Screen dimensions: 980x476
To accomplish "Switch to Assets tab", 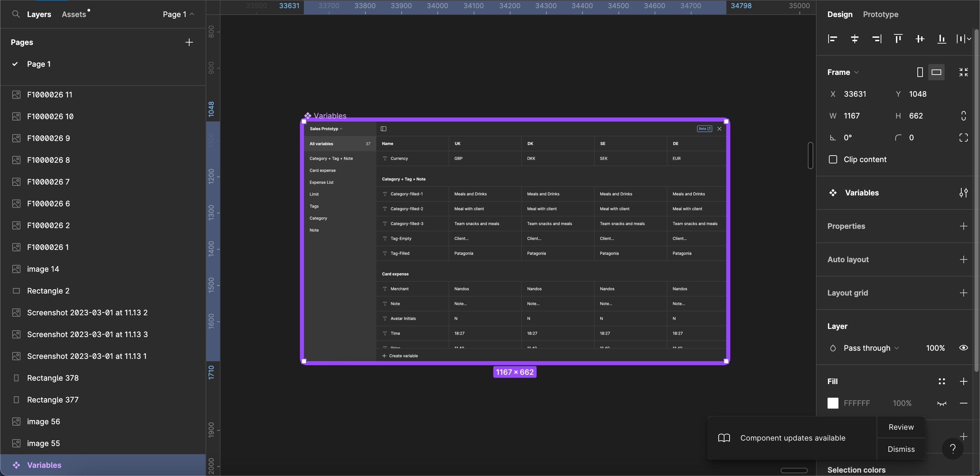I will (74, 14).
